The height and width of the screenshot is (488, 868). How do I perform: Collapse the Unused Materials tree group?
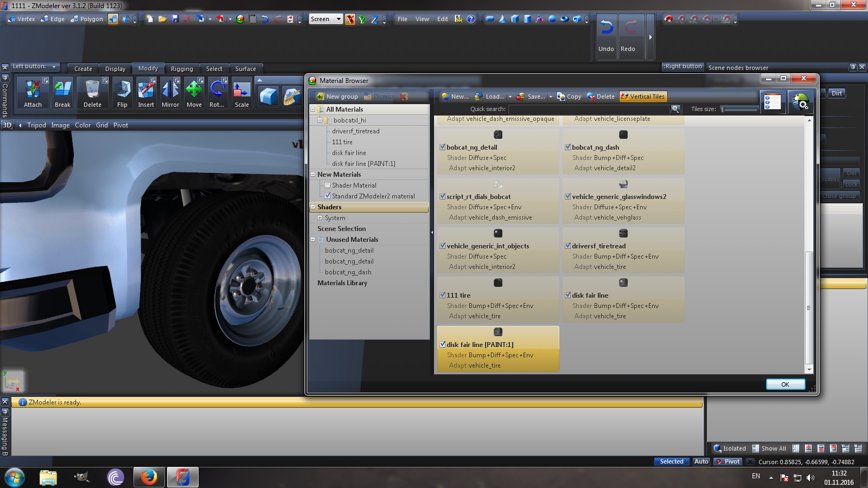pos(313,240)
